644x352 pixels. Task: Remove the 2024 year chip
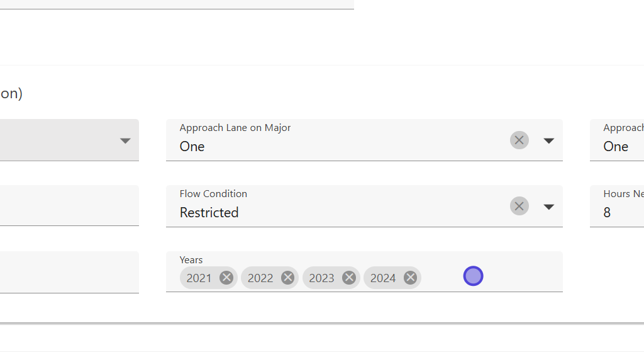click(410, 278)
